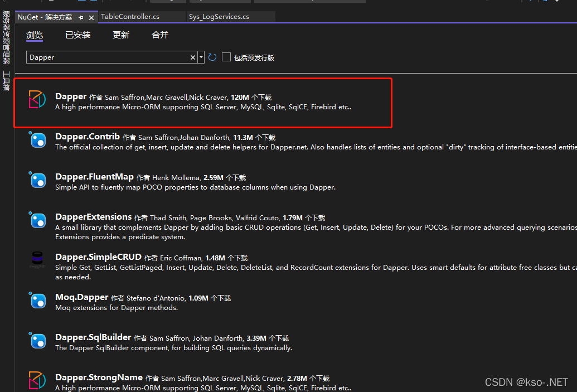
Task: Click the Dapper.SqlBuilder package icon
Action: [37, 341]
